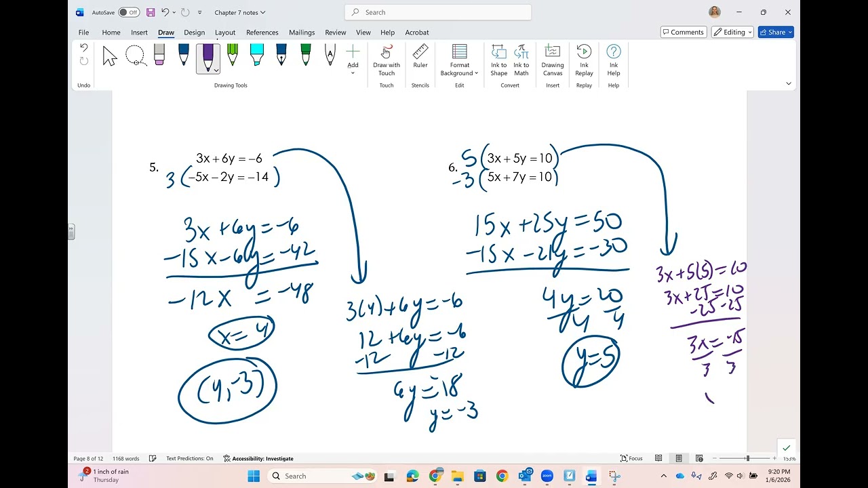Choose the Lasso Select tool
868x488 pixels.
pos(135,56)
